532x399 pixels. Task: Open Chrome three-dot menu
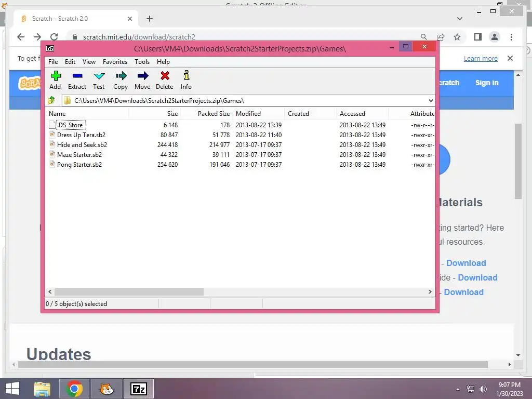point(511,37)
